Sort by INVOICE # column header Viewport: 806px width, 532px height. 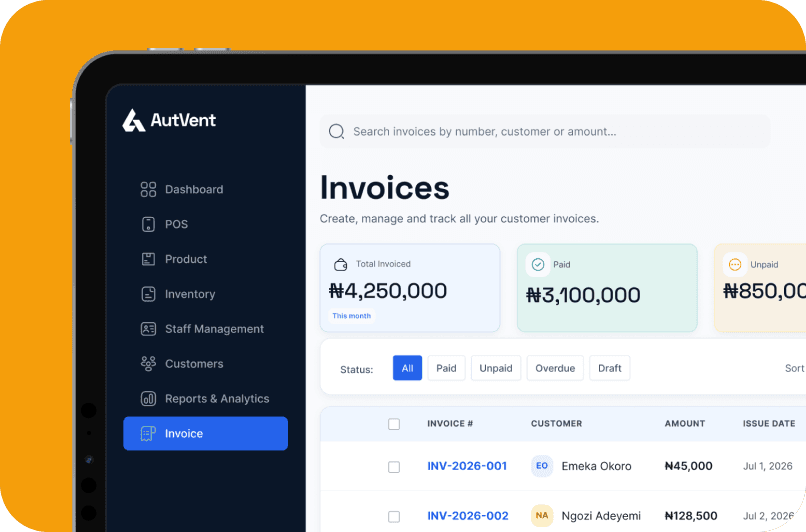pos(450,424)
